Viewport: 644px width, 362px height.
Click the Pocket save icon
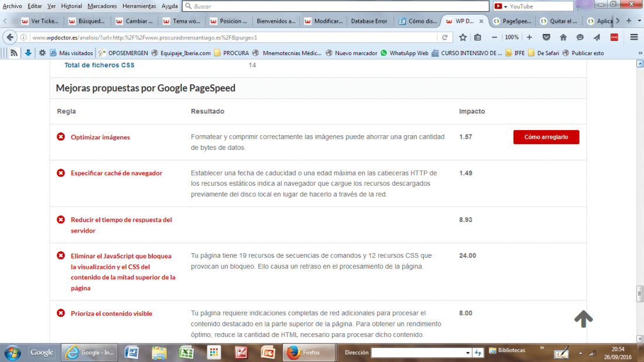tap(546, 37)
